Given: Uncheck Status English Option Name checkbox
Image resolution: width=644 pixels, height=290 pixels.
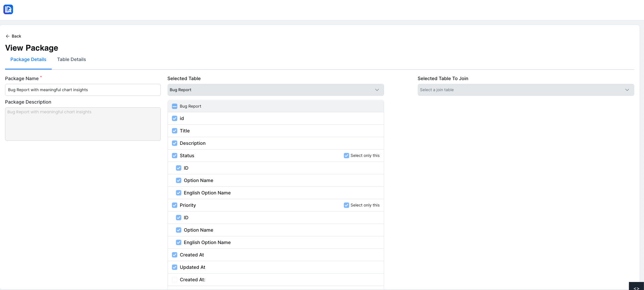Looking at the screenshot, I should pyautogui.click(x=179, y=193).
